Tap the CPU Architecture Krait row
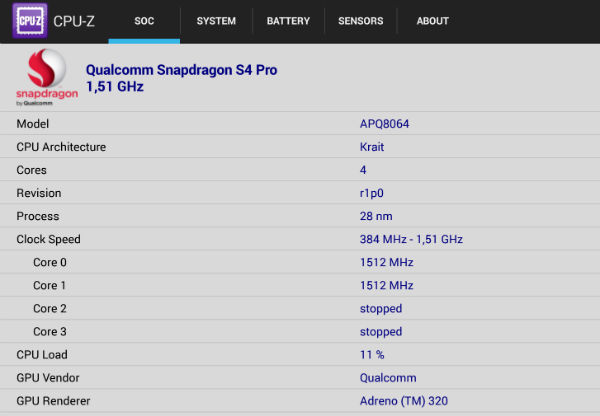 300,147
